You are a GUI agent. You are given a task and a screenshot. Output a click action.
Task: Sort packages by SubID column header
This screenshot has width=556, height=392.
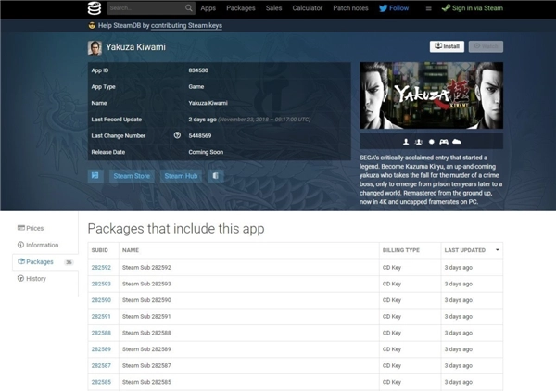(100, 250)
